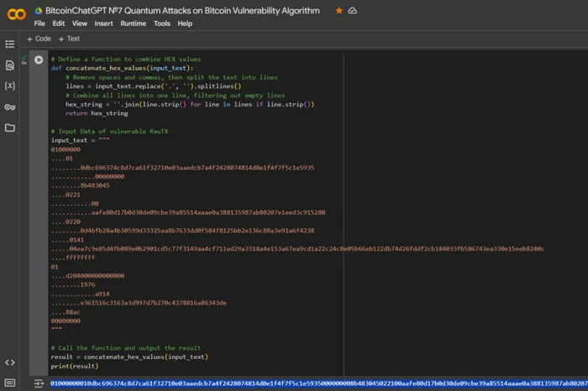Click the hex line starting '........0d46fb28a4b3'
This screenshot has width=588, height=391.
[182, 231]
